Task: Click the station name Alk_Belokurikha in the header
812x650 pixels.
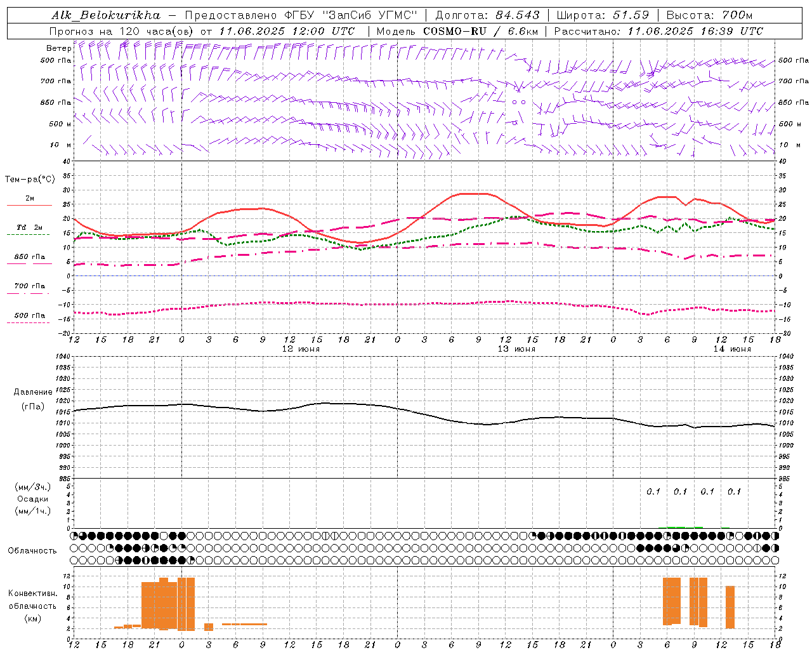Action: pos(106,15)
